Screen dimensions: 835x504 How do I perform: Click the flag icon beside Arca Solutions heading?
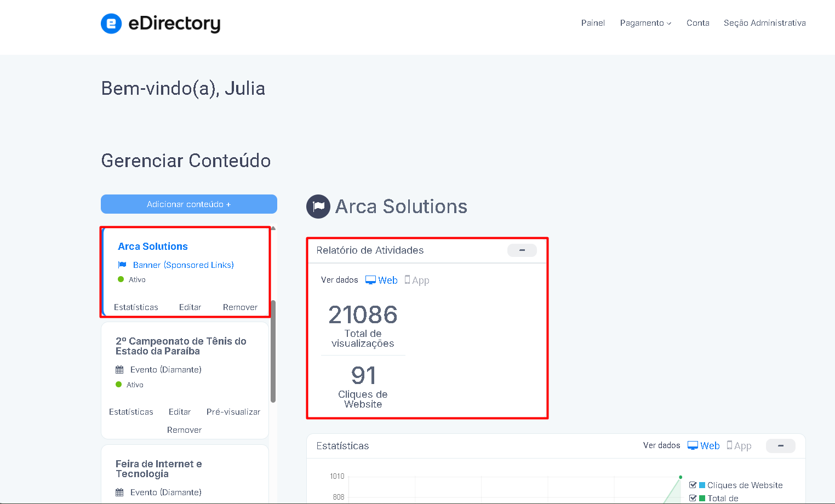click(318, 207)
